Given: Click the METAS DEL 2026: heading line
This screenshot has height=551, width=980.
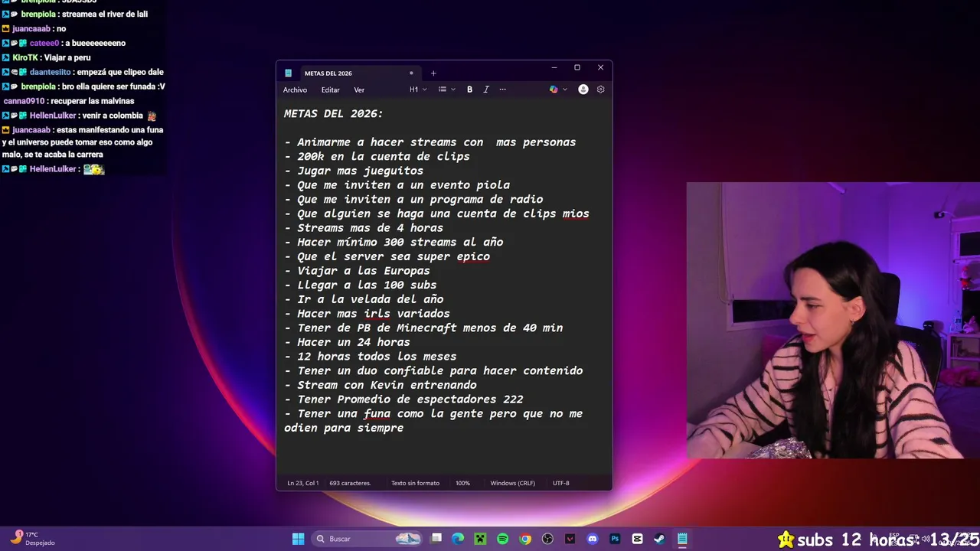Looking at the screenshot, I should coord(333,113).
